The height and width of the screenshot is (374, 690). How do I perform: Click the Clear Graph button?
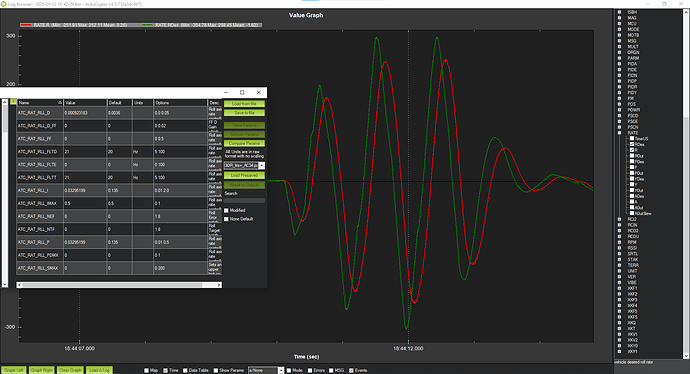click(70, 370)
